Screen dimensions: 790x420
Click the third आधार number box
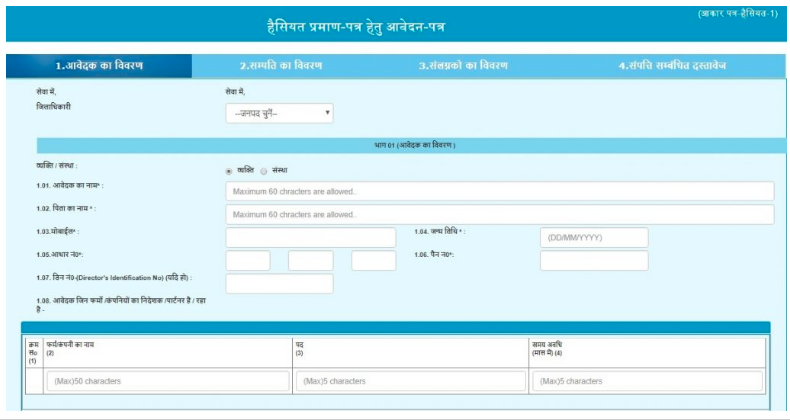click(374, 261)
